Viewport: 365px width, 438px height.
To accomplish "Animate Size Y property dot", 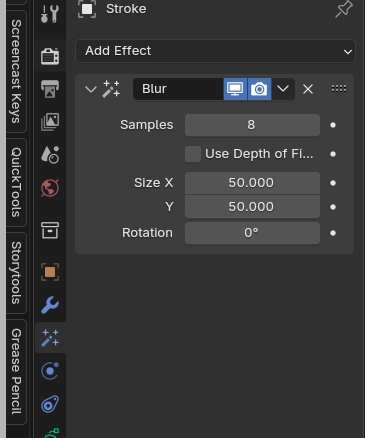I will pos(333,207).
